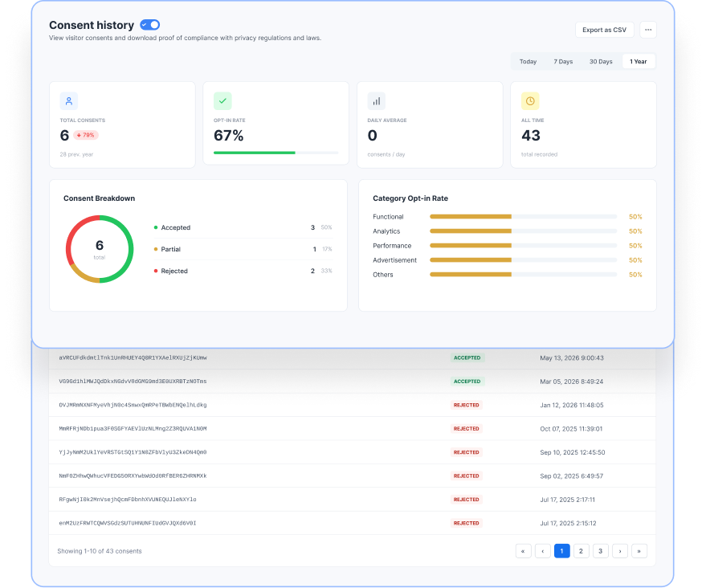706x588 pixels.
Task: Go to first page with double left arrow
Action: pyautogui.click(x=523, y=550)
